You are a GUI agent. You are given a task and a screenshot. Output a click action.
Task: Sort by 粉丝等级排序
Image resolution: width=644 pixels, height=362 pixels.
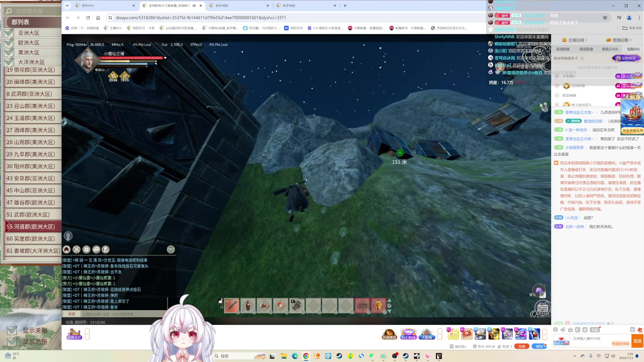(566, 58)
